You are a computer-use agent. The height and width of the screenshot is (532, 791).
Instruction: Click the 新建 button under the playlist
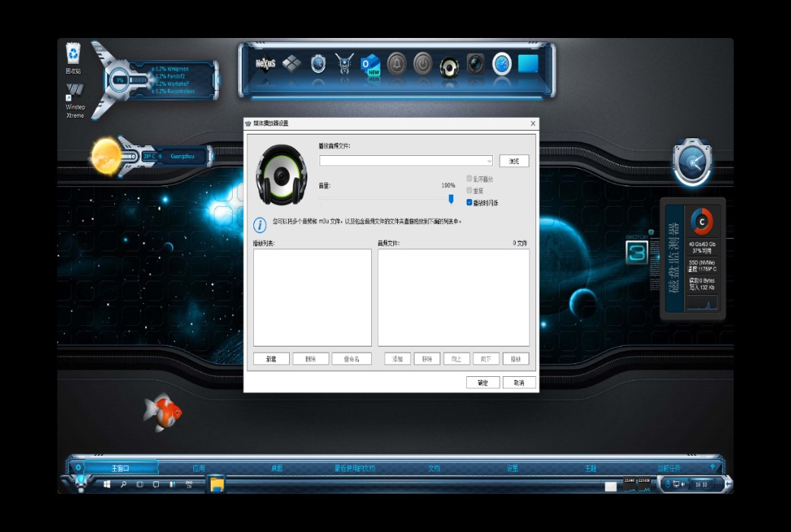[272, 358]
